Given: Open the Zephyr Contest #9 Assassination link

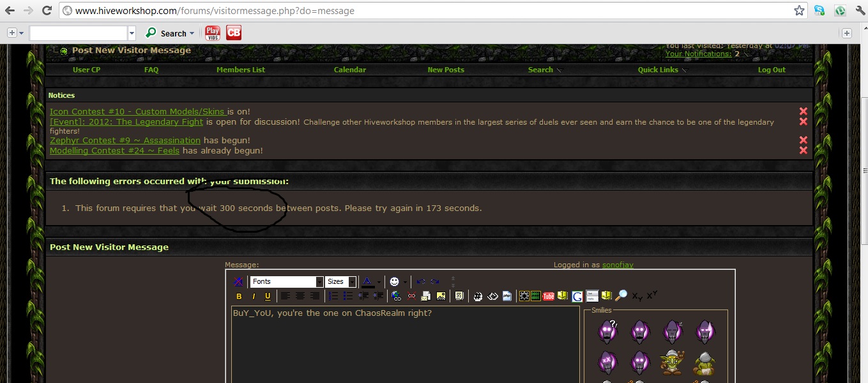Looking at the screenshot, I should coord(125,140).
